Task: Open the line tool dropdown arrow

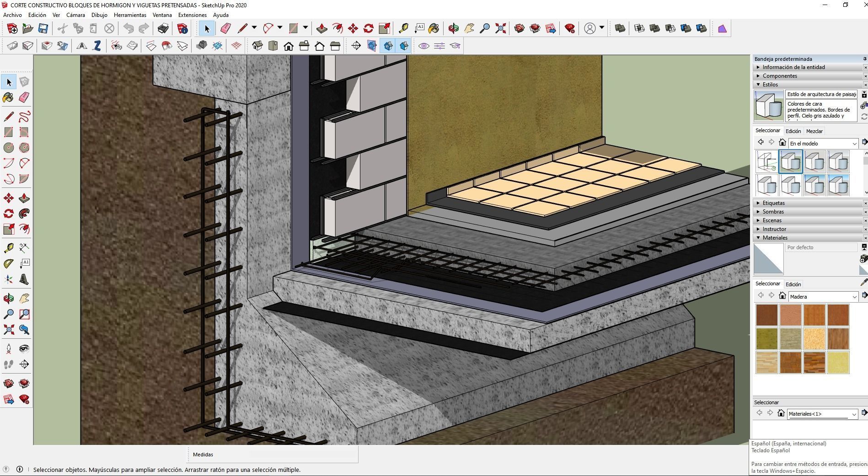Action: 254,28
